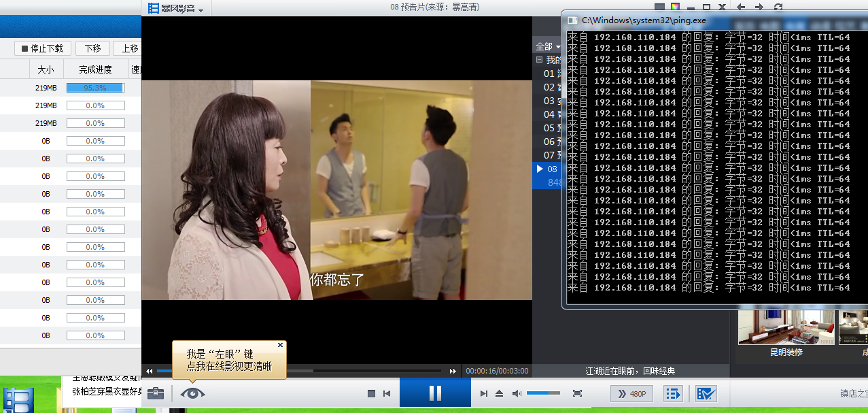Skip to next video
Image resolution: width=868 pixels, height=413 pixels.
484,393
